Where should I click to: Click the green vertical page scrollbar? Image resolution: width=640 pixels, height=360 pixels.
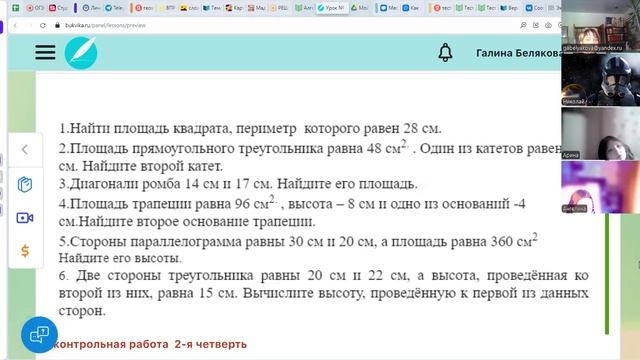pos(607,273)
